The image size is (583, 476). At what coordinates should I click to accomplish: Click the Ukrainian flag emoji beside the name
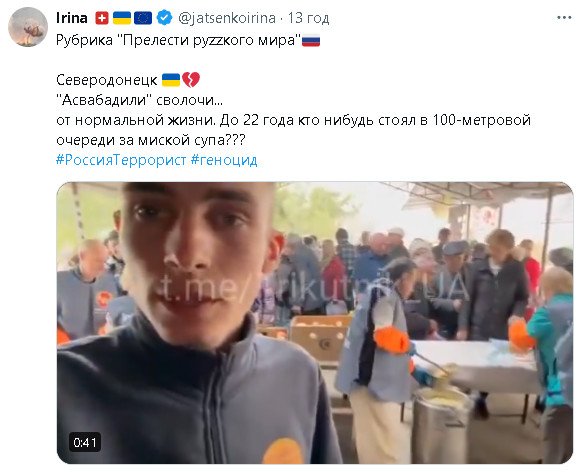(x=122, y=18)
